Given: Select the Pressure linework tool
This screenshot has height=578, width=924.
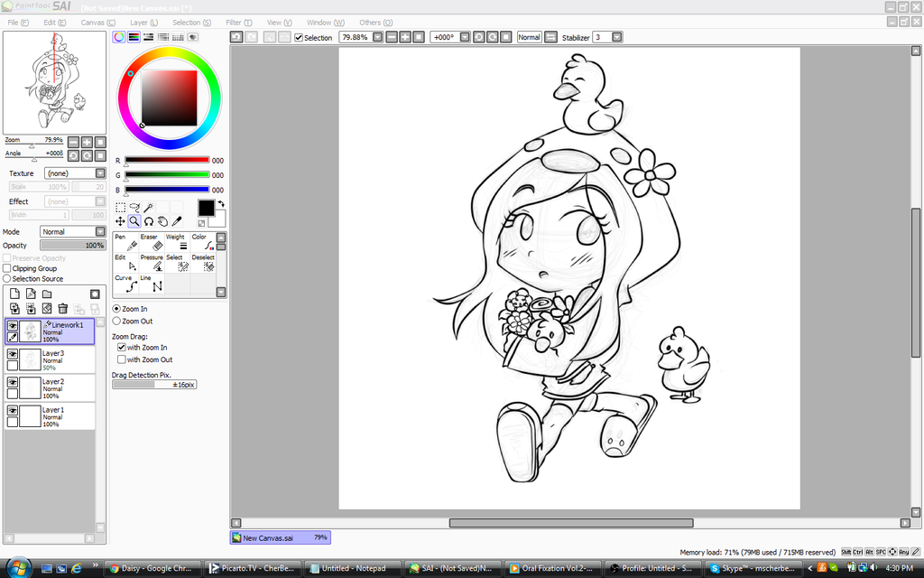Looking at the screenshot, I should tap(152, 263).
